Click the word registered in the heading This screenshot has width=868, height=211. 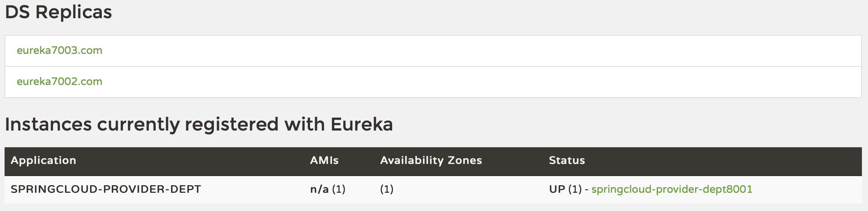tap(232, 124)
